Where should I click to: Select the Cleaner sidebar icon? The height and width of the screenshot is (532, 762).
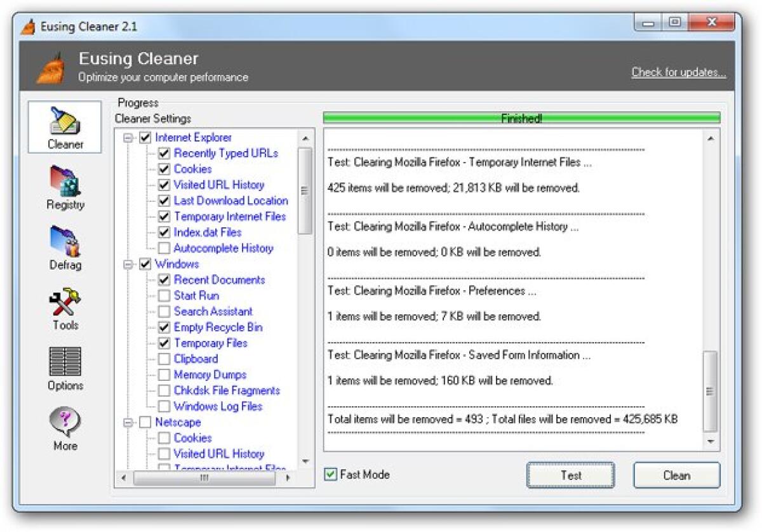point(63,127)
